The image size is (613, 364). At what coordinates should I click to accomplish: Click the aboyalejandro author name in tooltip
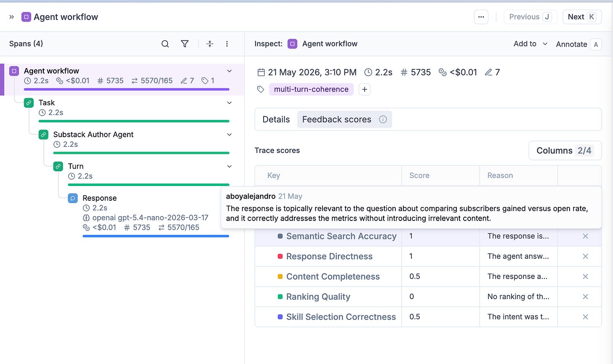tap(251, 196)
